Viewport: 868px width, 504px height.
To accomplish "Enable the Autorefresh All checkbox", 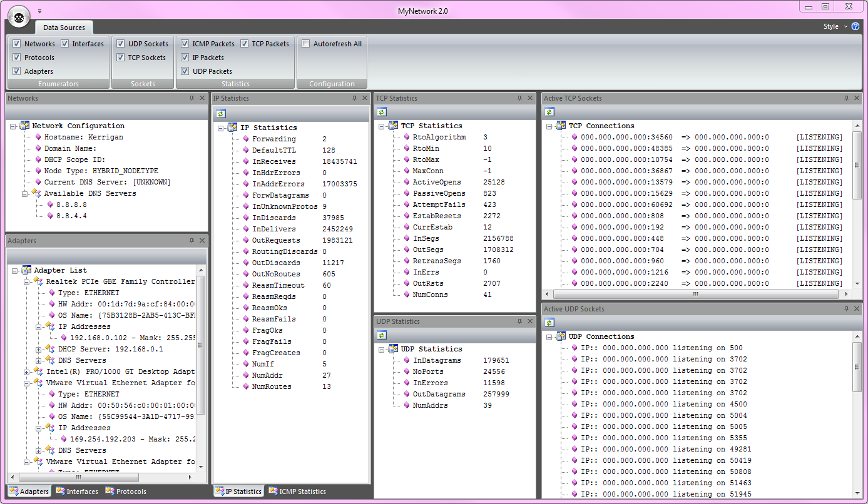I will (x=306, y=44).
